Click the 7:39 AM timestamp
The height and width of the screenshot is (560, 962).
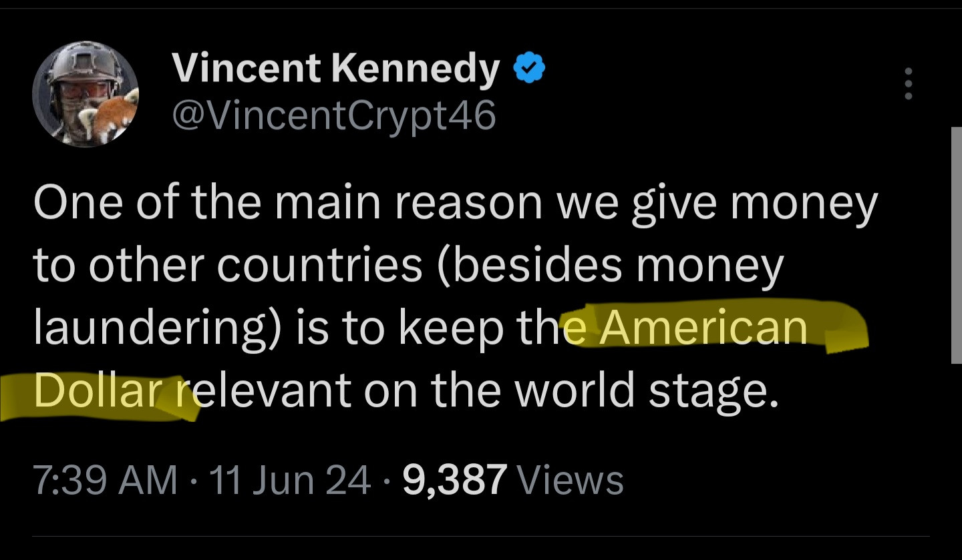[105, 480]
